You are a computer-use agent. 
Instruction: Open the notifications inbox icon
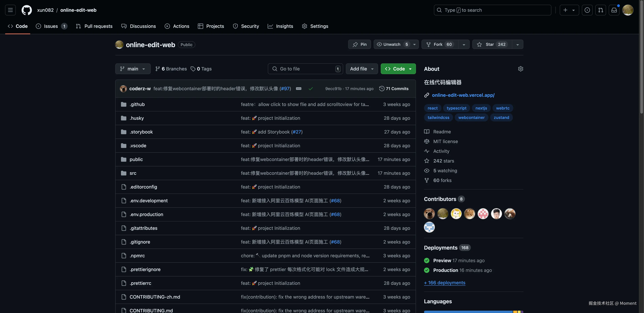[614, 10]
